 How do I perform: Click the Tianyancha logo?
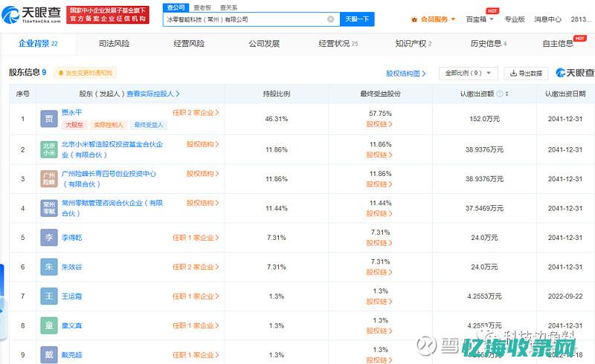[x=32, y=14]
